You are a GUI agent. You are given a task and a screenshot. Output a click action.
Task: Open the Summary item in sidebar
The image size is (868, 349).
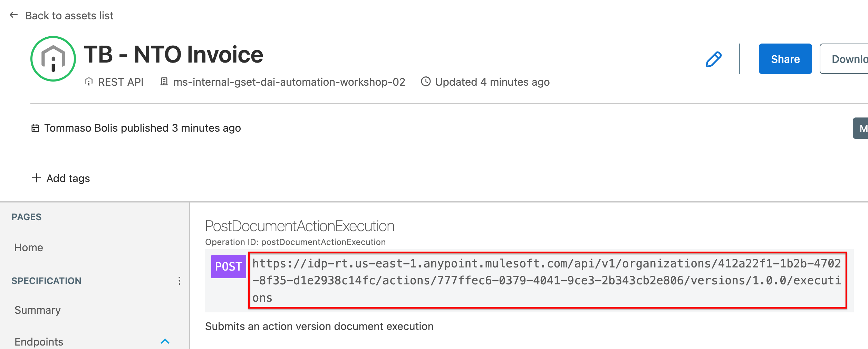coord(38,310)
